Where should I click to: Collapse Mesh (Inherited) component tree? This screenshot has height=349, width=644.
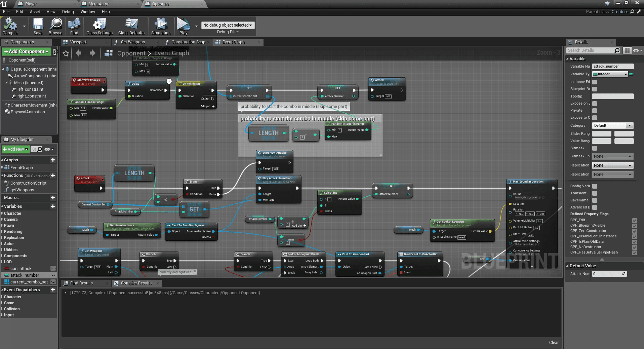[x=6, y=83]
